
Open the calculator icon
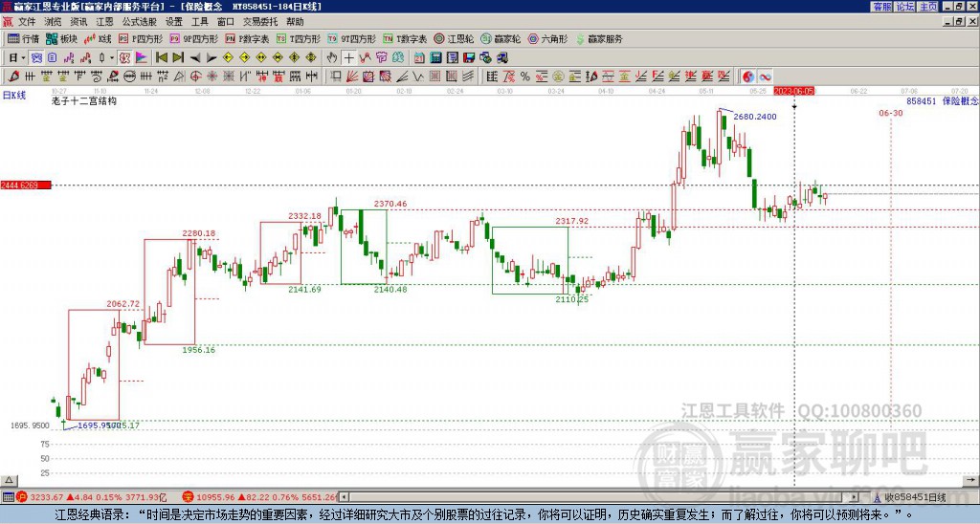coord(435,58)
